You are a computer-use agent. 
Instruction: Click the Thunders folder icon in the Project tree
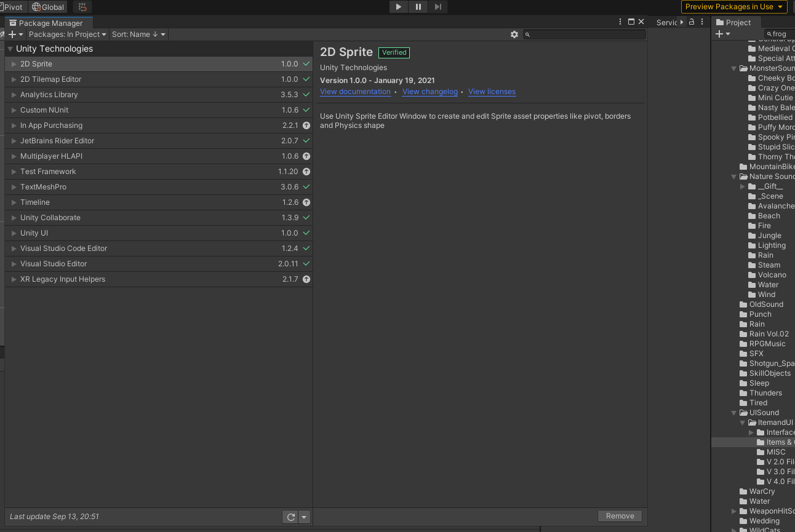[x=743, y=393]
